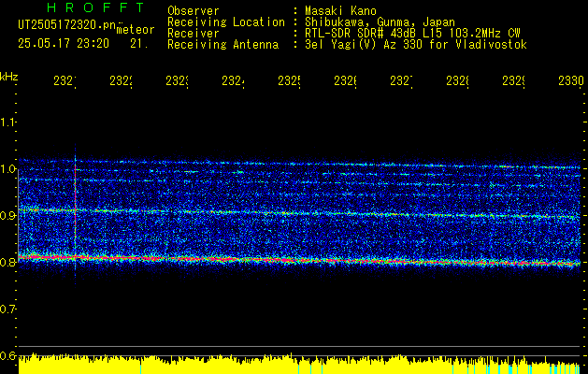
Task: Click the 'Receiving Location' label
Action: pos(226,22)
